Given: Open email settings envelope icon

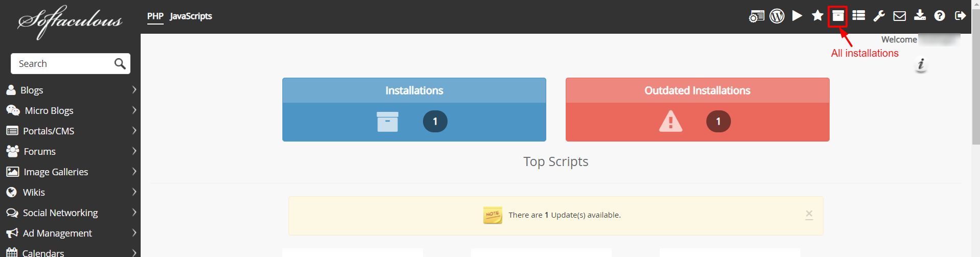Looking at the screenshot, I should click(x=899, y=16).
